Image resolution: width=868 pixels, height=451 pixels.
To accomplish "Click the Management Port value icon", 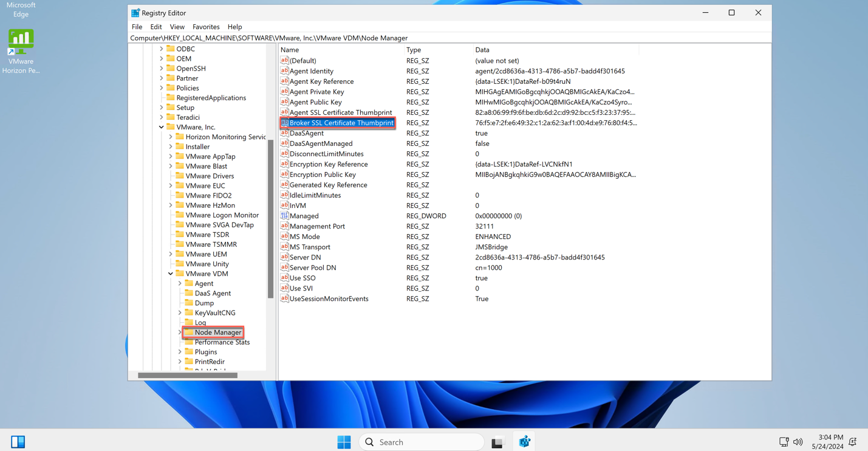I will pyautogui.click(x=284, y=225).
